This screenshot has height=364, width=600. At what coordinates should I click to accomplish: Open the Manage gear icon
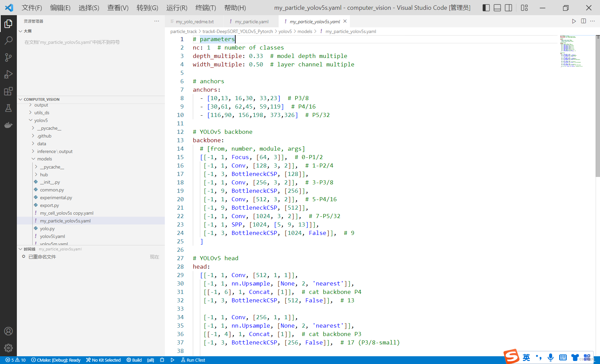tap(8, 348)
